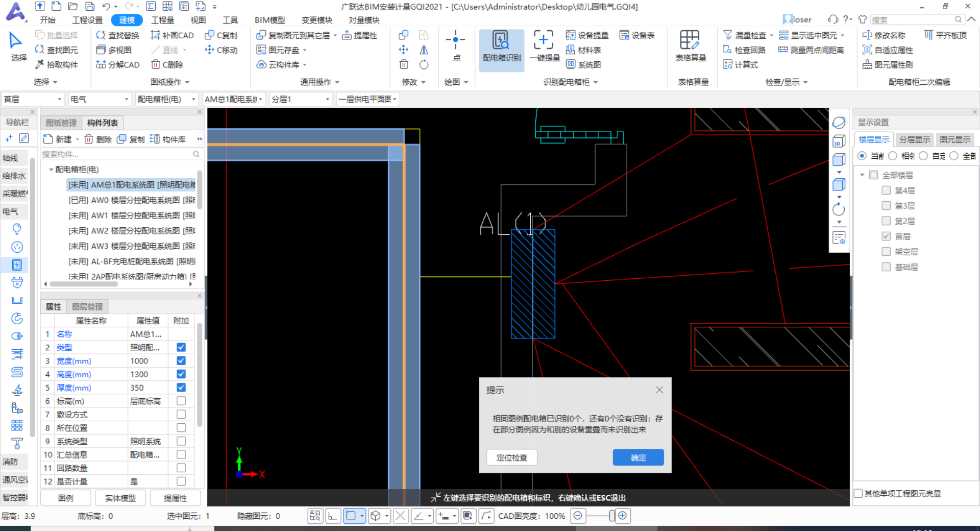Toggle 附加 checkbox for 标高(m) row
Image resolution: width=980 pixels, height=531 pixels.
tap(181, 401)
